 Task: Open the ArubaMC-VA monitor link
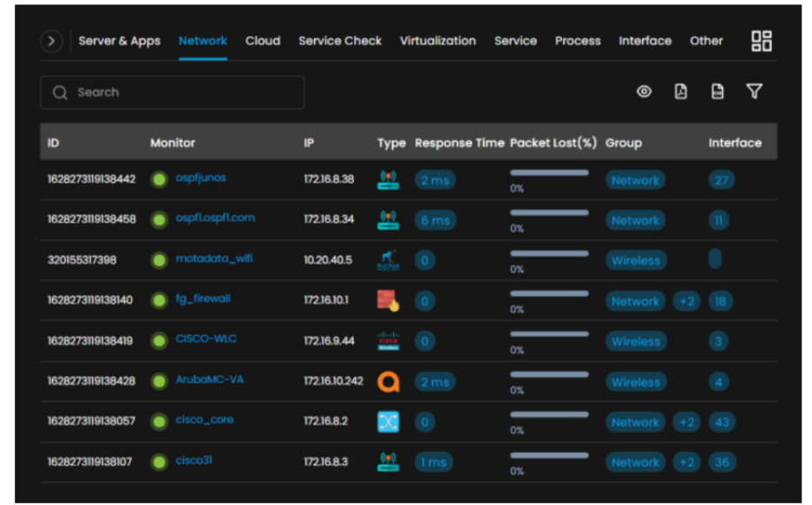tap(209, 379)
